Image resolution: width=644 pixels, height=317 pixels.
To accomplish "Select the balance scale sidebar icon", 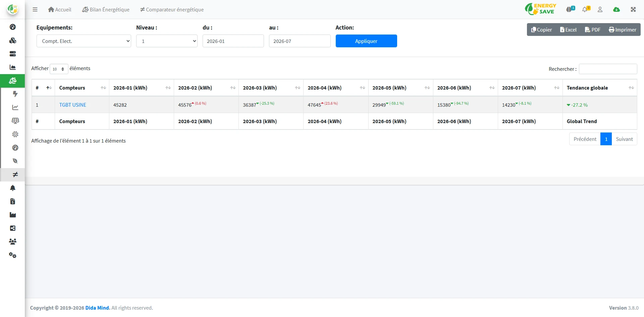I will 13,81.
